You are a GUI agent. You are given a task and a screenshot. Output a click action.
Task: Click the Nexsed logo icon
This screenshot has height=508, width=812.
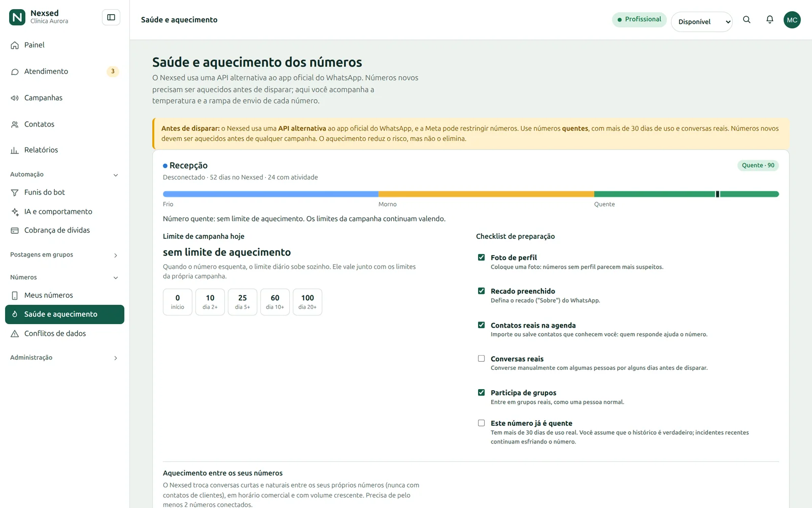coord(17,17)
